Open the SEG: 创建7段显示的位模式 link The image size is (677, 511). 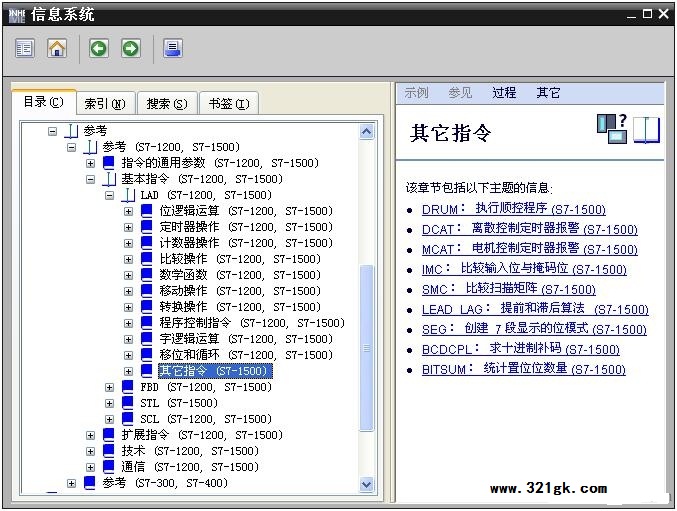tap(534, 329)
